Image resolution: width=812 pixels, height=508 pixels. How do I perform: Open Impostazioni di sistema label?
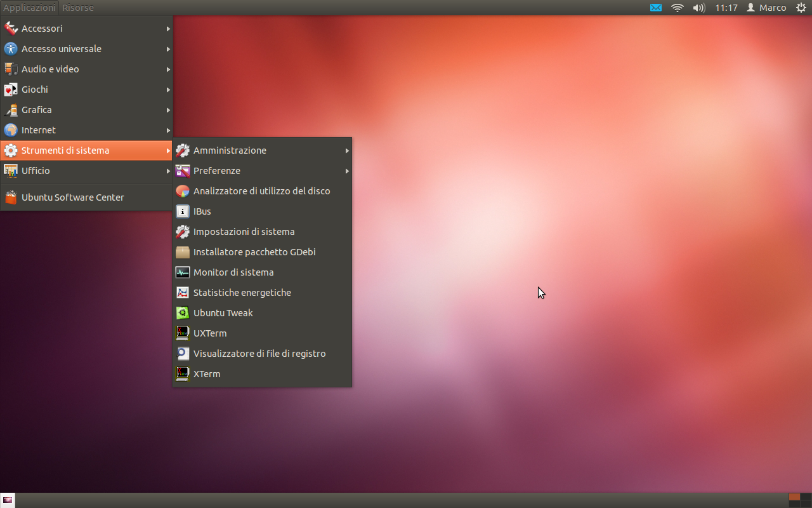tap(244, 232)
